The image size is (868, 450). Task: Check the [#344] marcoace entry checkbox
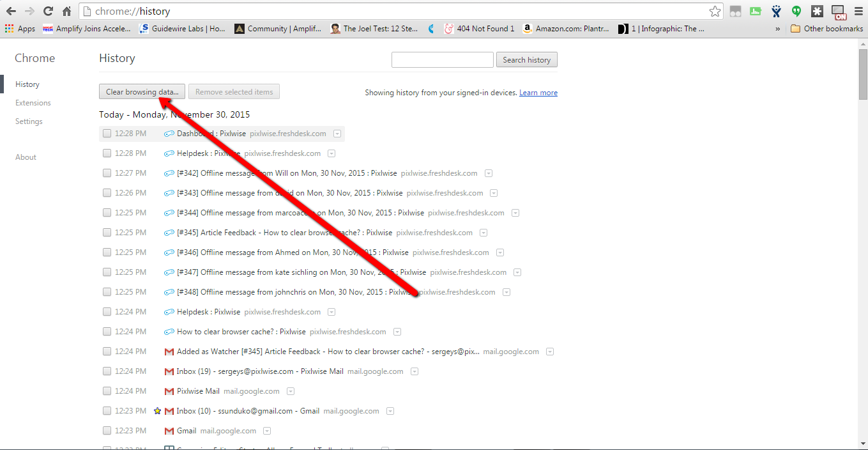point(107,213)
